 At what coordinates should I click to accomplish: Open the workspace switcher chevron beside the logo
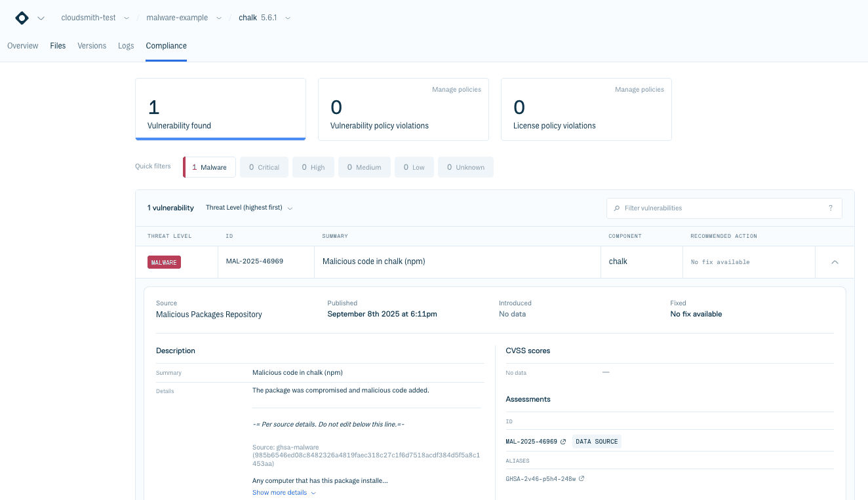click(41, 18)
